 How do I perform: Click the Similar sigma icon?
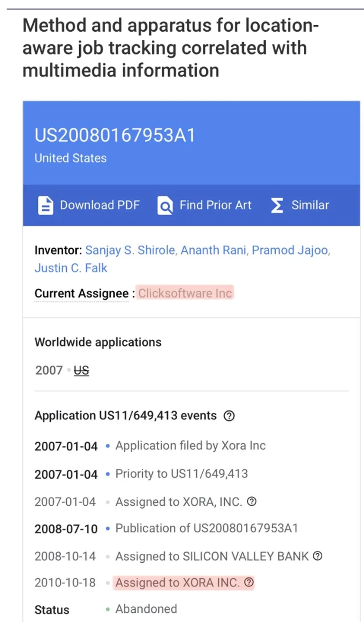277,205
